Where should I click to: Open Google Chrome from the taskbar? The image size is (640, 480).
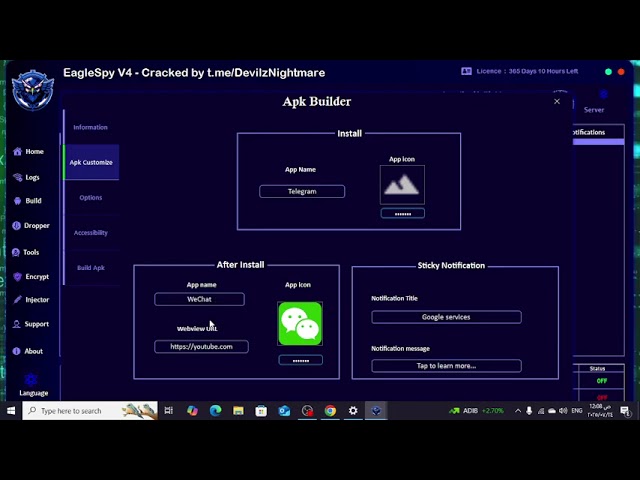click(330, 411)
